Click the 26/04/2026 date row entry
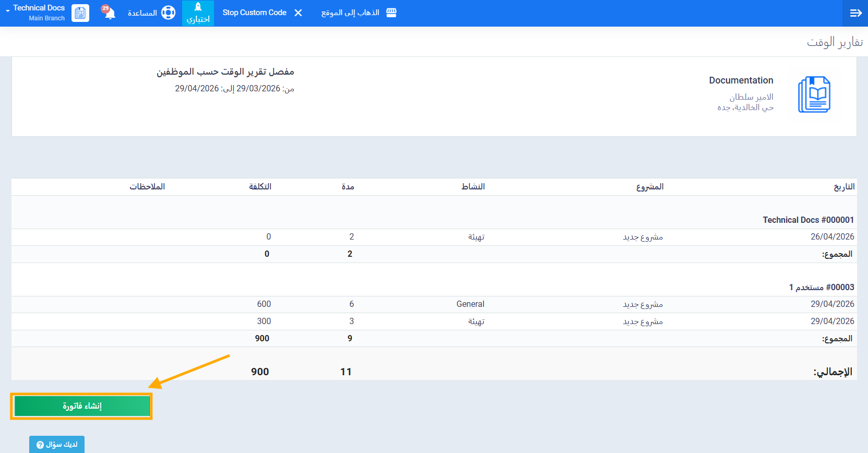868x453 pixels. 832,237
